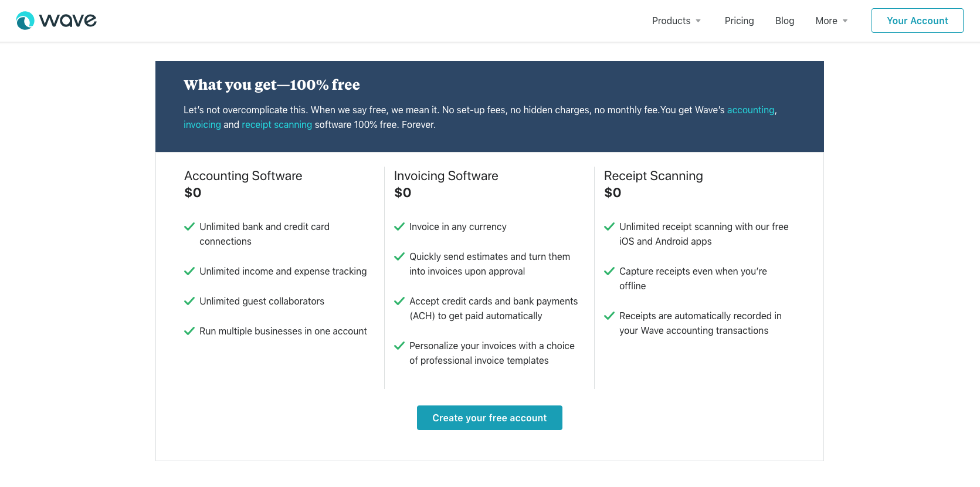Click Quickly send estimates feature text
The image size is (980, 487).
coord(490,264)
